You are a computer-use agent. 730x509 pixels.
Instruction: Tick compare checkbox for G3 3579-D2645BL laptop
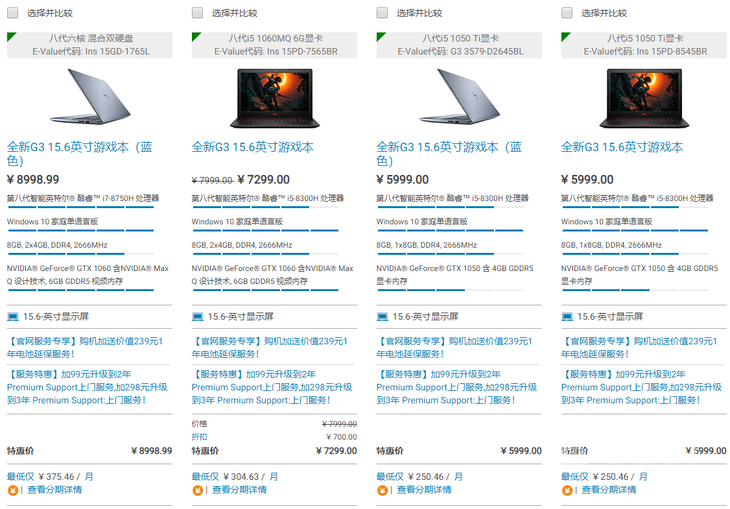click(382, 13)
